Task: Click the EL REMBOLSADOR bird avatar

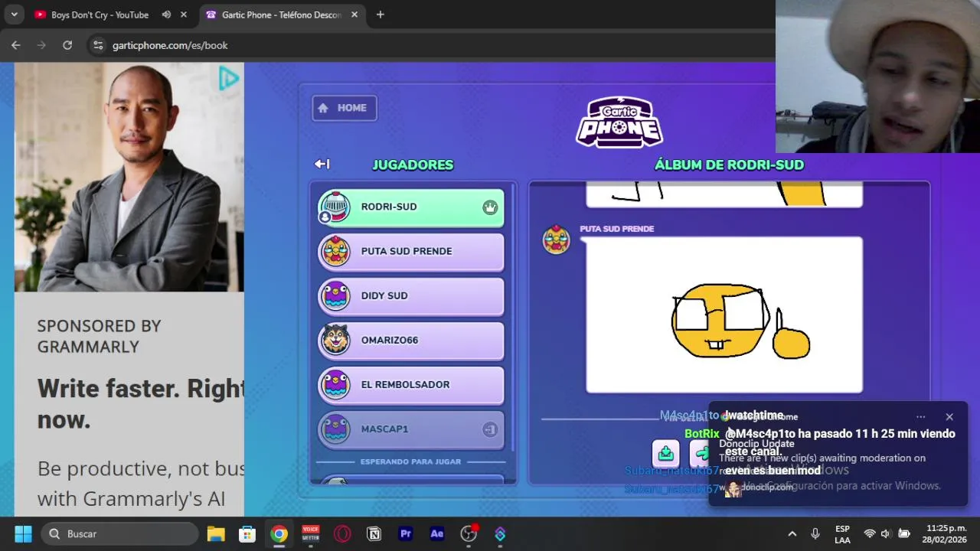Action: coord(335,384)
